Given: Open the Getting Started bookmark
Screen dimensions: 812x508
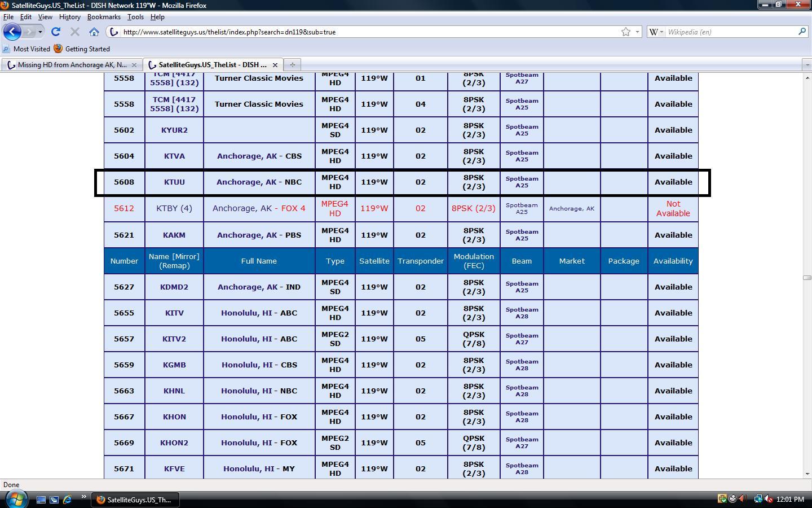Looking at the screenshot, I should point(82,49).
